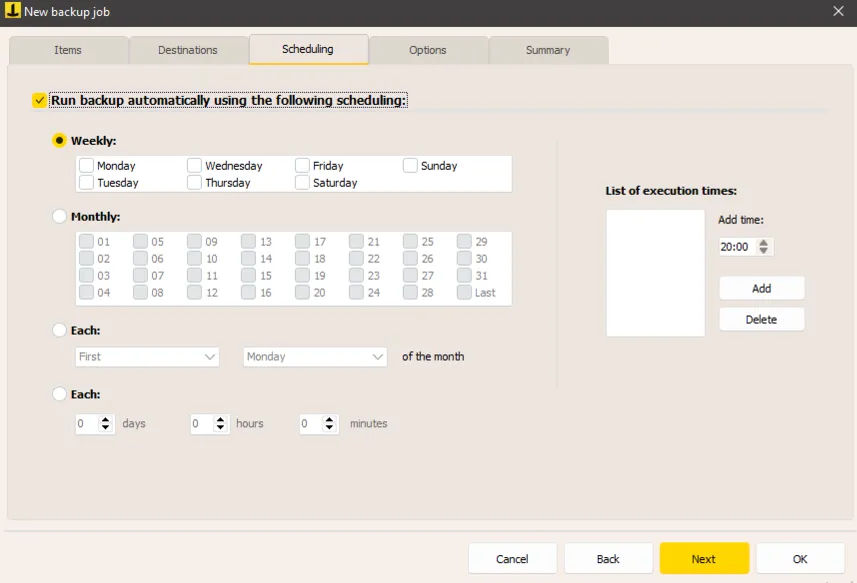Tick monthly day 31 checkbox
This screenshot has height=583, width=857.
click(x=465, y=275)
